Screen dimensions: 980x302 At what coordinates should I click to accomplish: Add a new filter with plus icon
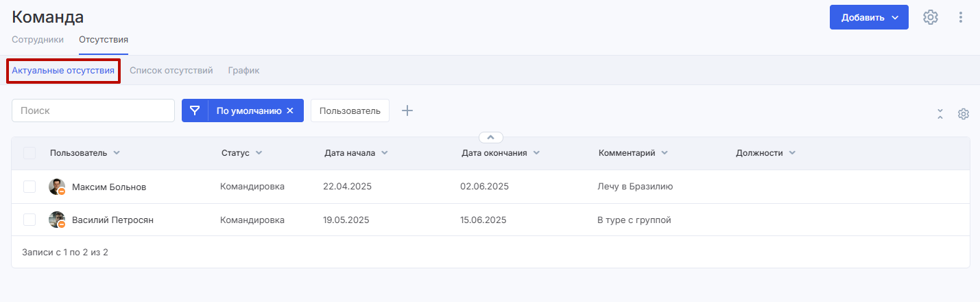(407, 111)
